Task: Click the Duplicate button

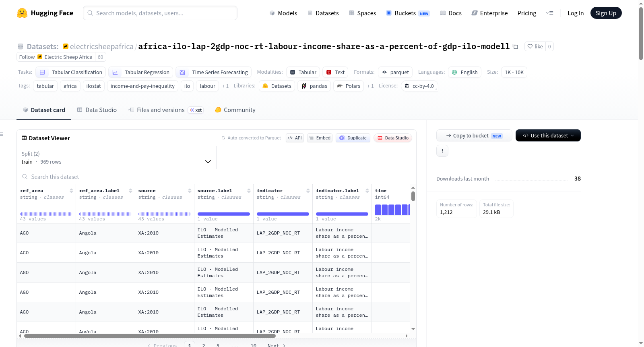Action: click(353, 138)
